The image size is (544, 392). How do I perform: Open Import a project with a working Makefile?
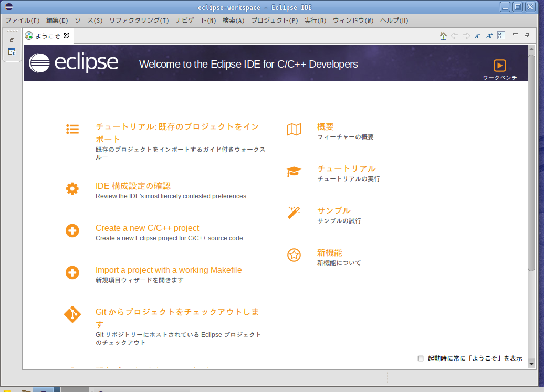169,270
